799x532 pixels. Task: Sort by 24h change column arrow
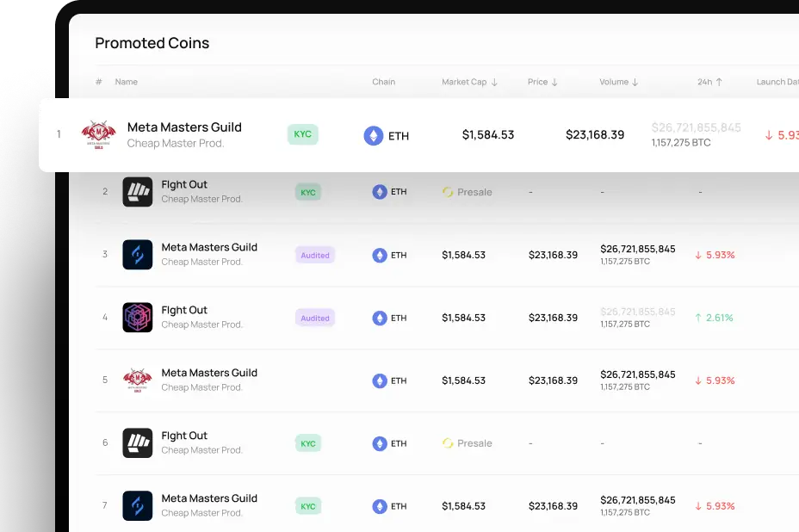(x=719, y=82)
